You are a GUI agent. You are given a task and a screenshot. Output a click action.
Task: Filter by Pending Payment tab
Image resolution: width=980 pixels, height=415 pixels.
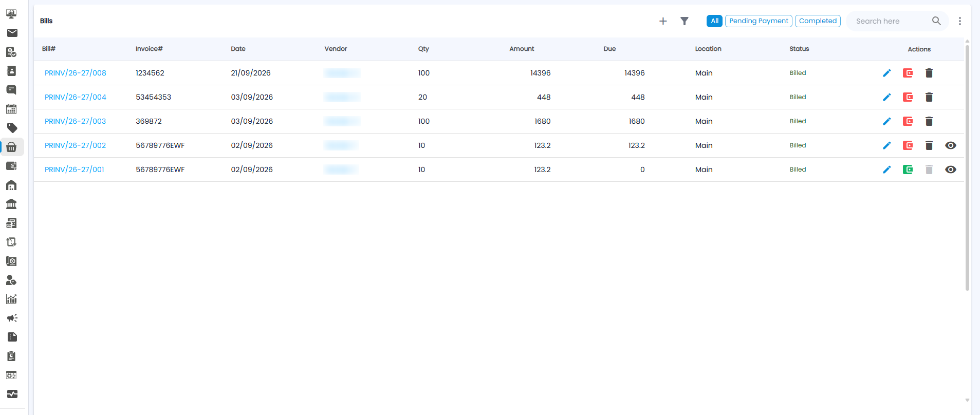[x=759, y=21]
